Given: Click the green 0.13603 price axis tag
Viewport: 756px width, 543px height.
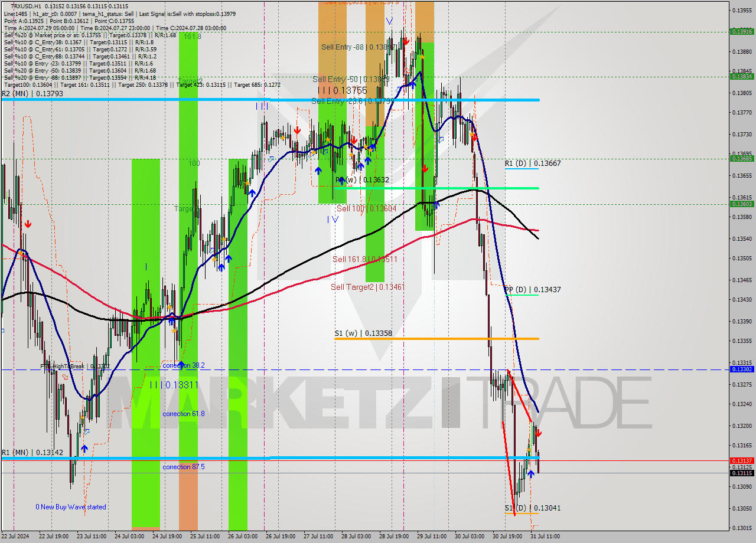Looking at the screenshot, I should [741, 204].
